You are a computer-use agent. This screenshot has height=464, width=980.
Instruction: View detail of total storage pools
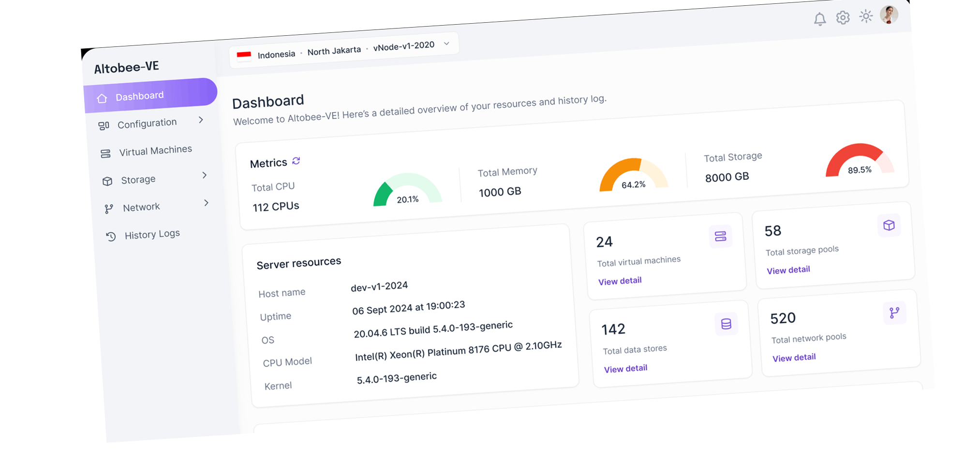tap(788, 270)
